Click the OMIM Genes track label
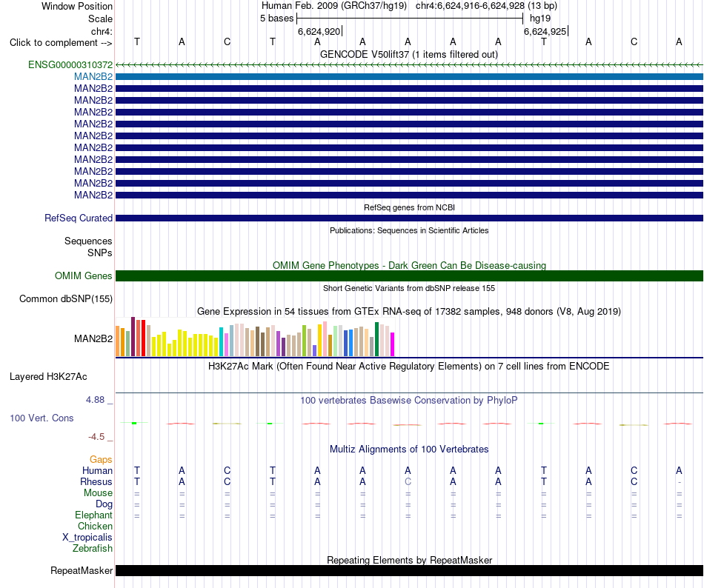This screenshot has height=588, width=704. pyautogui.click(x=84, y=275)
